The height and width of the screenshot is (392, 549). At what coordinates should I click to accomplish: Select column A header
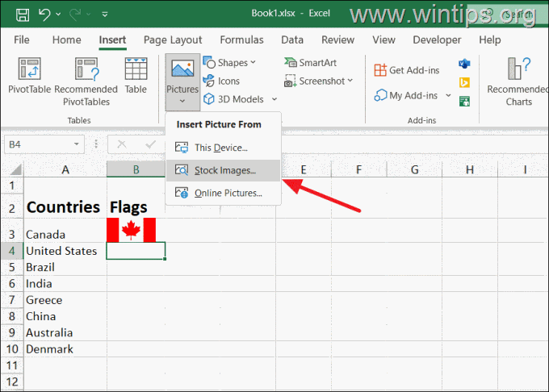coord(65,169)
